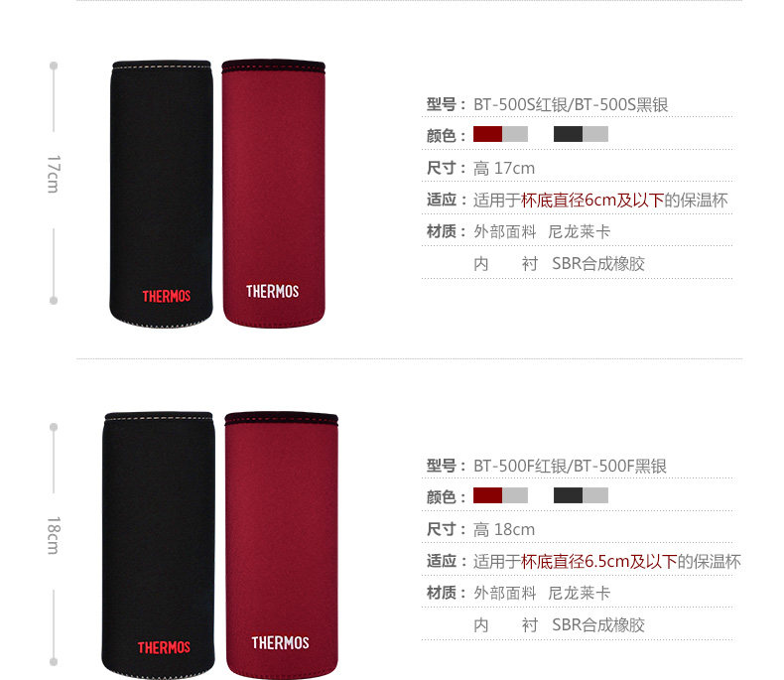Click the 杯底直径6.5cm及以下 red text
The height and width of the screenshot is (680, 784).
click(599, 562)
